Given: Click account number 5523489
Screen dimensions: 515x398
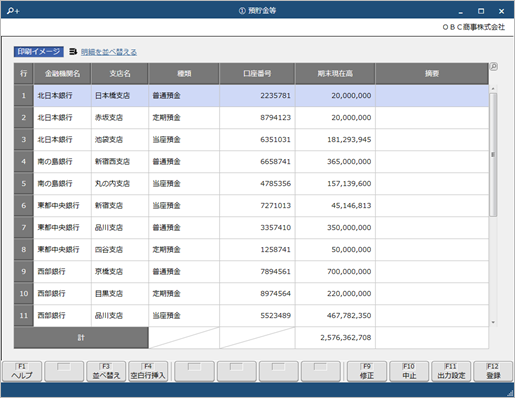Looking at the screenshot, I should click(275, 316).
